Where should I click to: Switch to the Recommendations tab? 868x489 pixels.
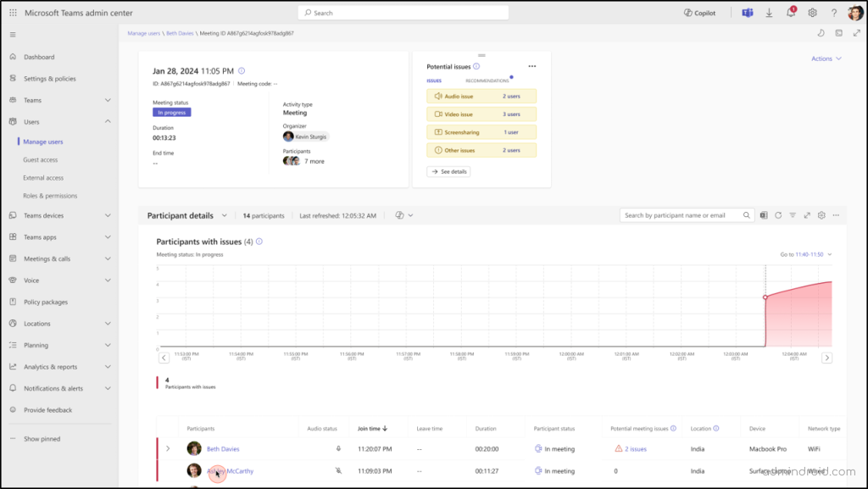point(486,80)
